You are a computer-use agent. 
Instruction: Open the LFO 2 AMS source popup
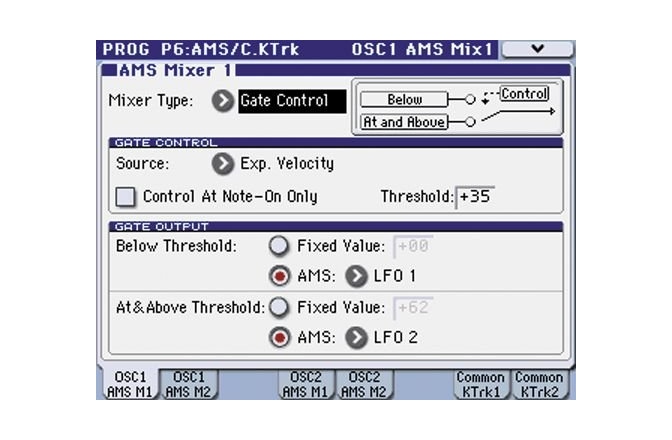356,338
